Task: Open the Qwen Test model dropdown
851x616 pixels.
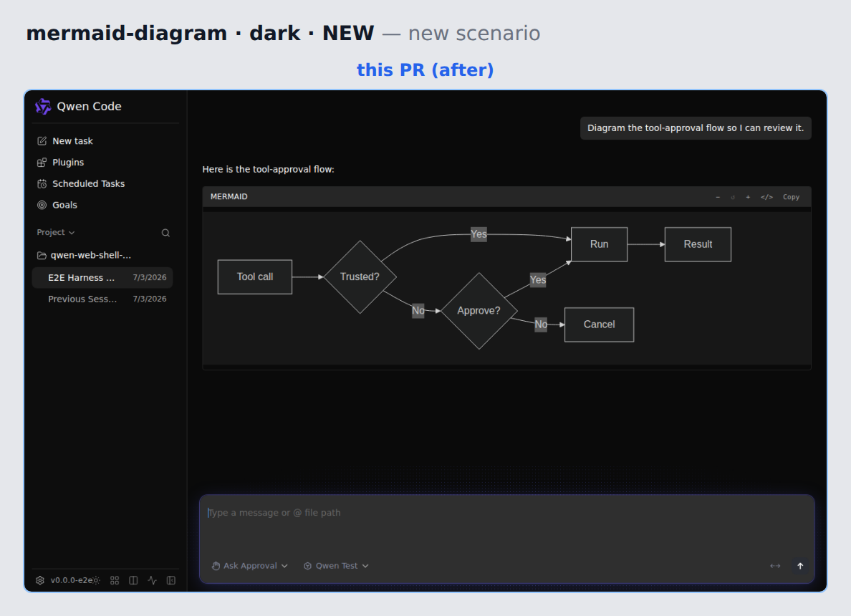Action: pos(336,566)
